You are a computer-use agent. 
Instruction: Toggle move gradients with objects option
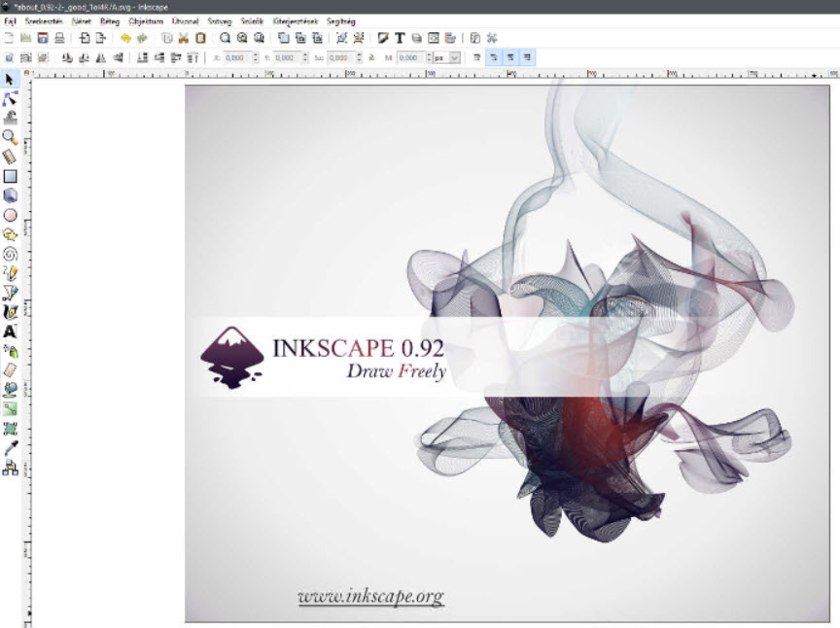coord(510,57)
